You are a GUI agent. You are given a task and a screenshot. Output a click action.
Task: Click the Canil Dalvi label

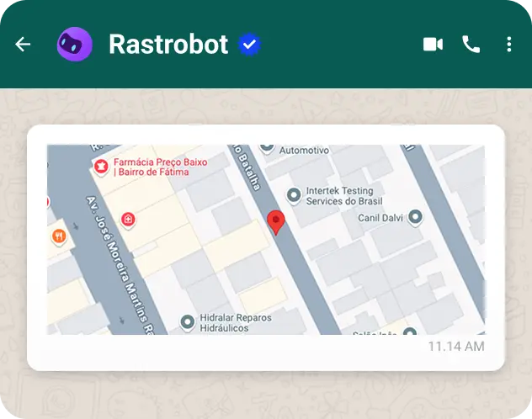[x=380, y=218]
